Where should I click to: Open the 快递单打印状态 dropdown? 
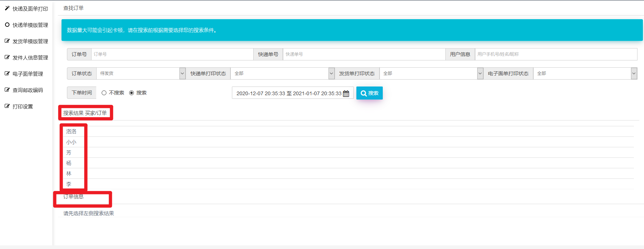click(x=283, y=73)
